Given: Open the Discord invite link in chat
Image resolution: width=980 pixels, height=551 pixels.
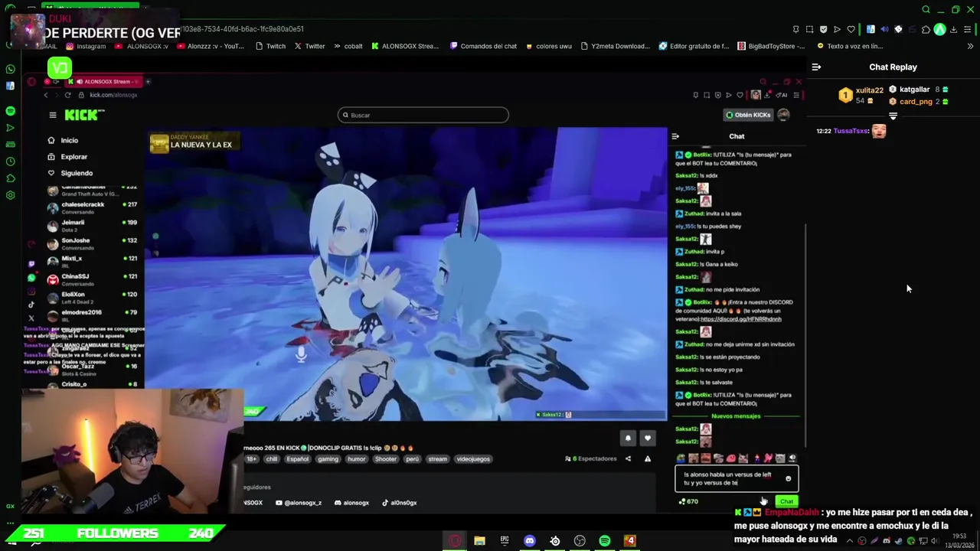Looking at the screenshot, I should click(x=740, y=319).
